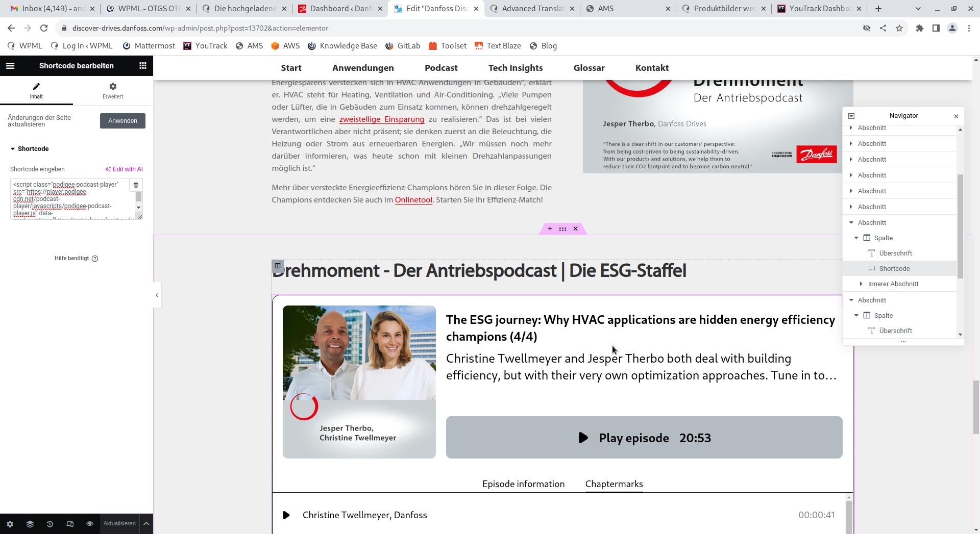Switch to the Erweitert tab
The height and width of the screenshot is (534, 980).
click(113, 91)
